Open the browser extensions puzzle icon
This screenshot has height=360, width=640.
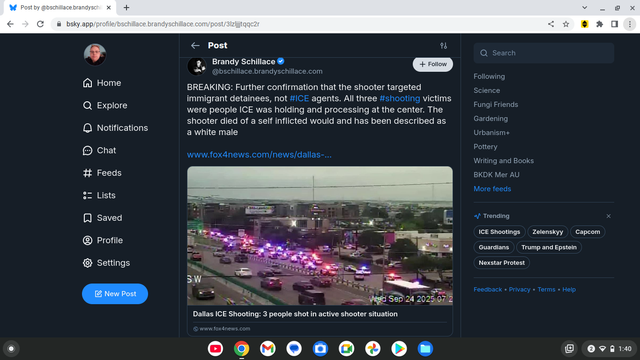[x=599, y=24]
